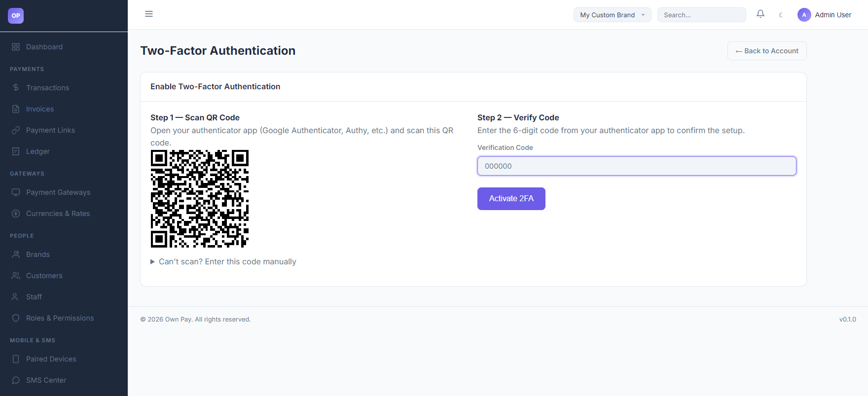Expand Can't scan manual code disclosure
This screenshot has height=396, width=868.
coord(223,262)
